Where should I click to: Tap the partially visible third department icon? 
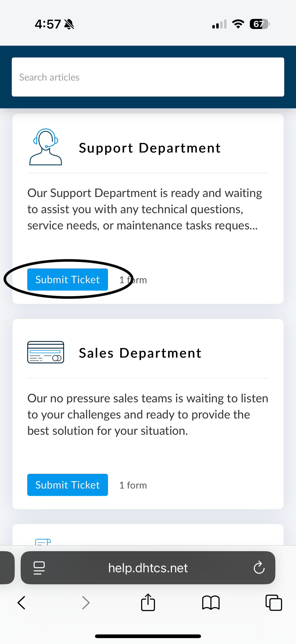[x=43, y=542]
